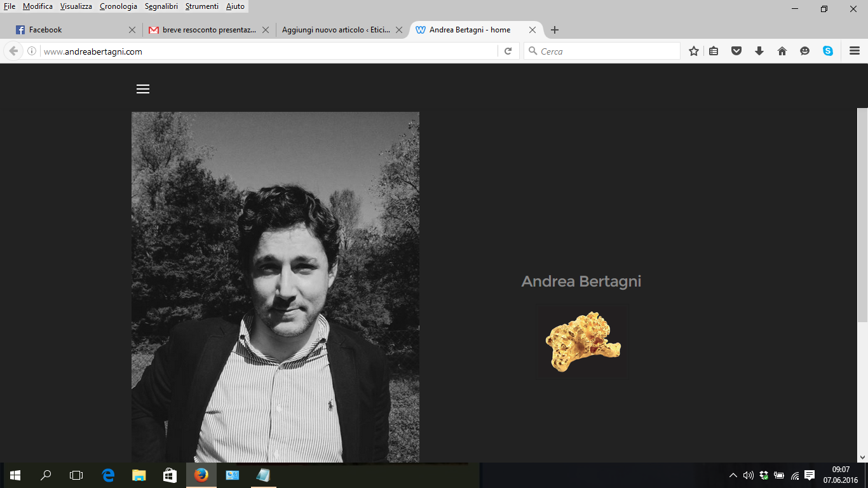
Task: Launch Microsoft Edge from the taskbar
Action: coord(108,475)
